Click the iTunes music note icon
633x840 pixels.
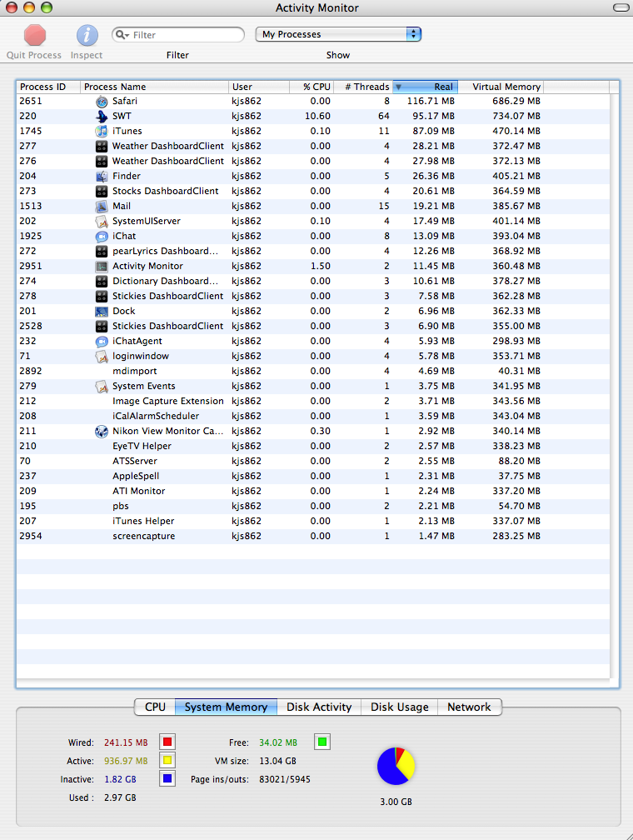(x=102, y=132)
